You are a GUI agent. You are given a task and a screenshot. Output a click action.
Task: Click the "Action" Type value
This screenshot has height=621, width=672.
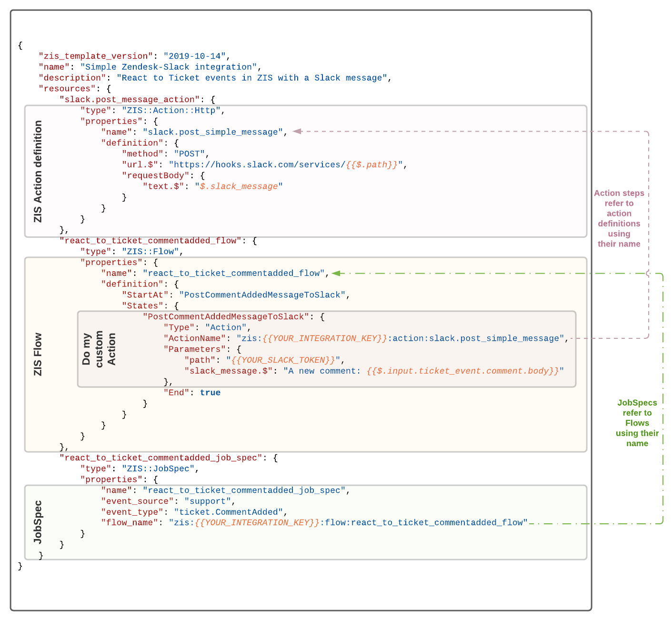tap(226, 328)
